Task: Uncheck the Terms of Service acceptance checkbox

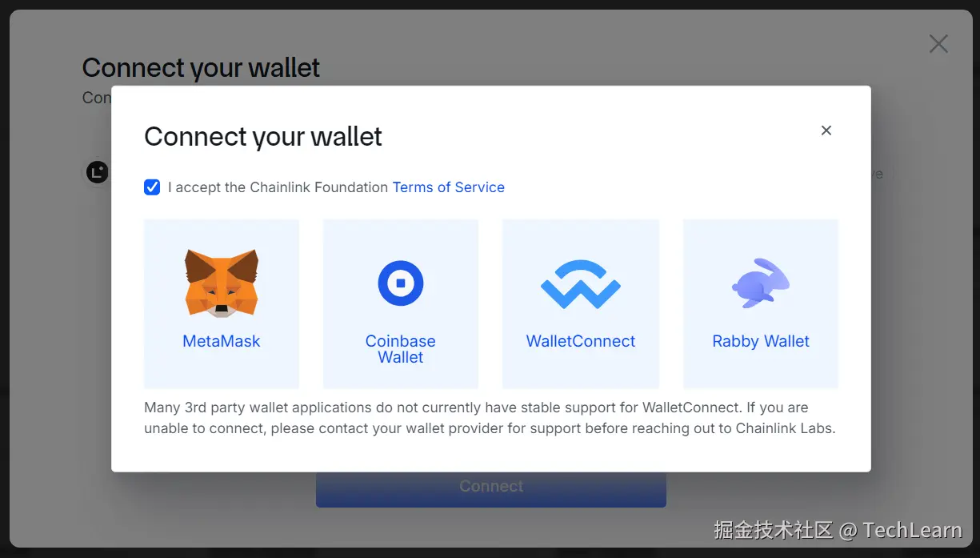Action: click(152, 187)
